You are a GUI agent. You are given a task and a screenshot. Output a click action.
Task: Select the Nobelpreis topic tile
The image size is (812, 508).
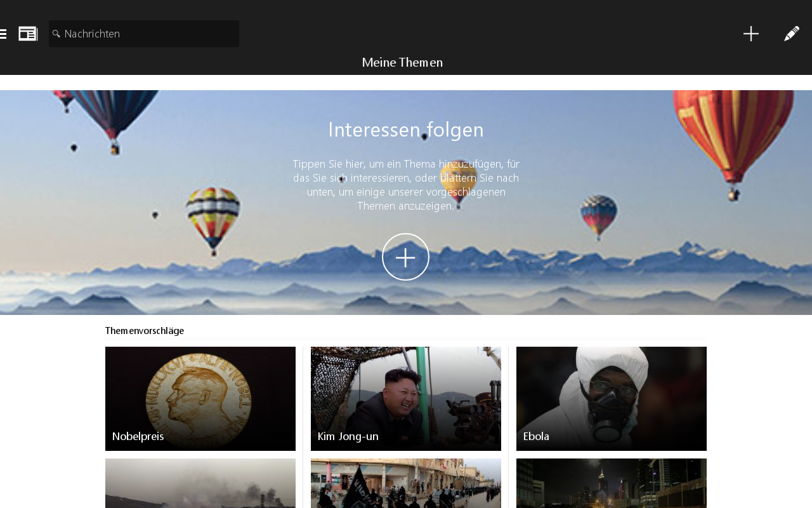[x=200, y=398]
